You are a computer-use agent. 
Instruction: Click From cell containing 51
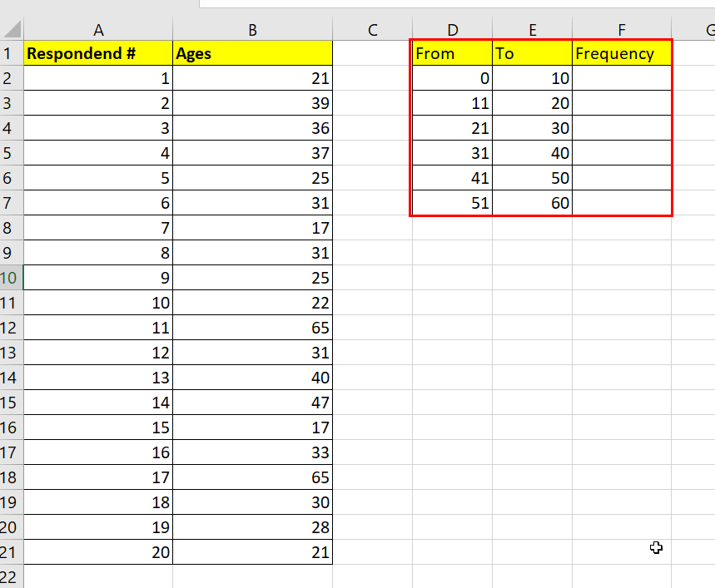pos(452,203)
